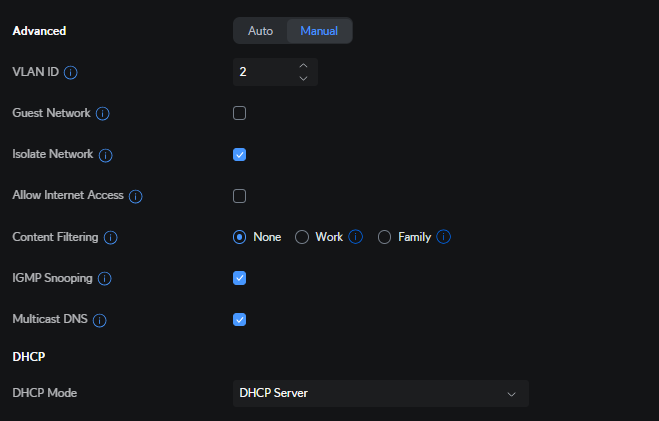This screenshot has height=421, width=659.
Task: Show info for IGMP Snooping
Action: click(104, 279)
